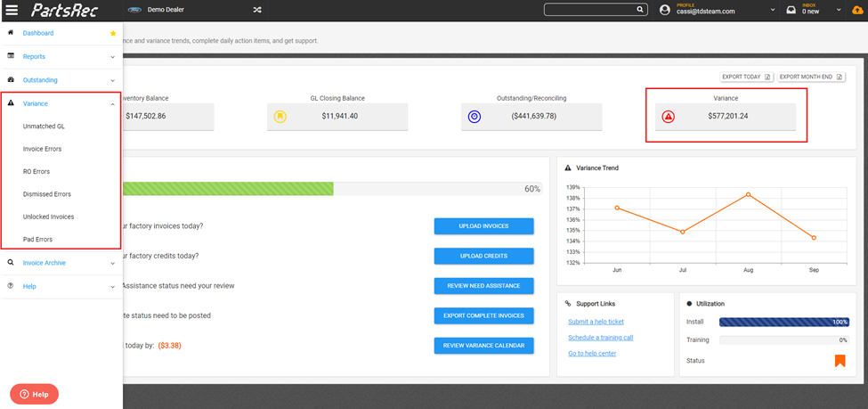Click the Export Month End button
Image resolution: width=868 pixels, height=409 pixels.
811,77
